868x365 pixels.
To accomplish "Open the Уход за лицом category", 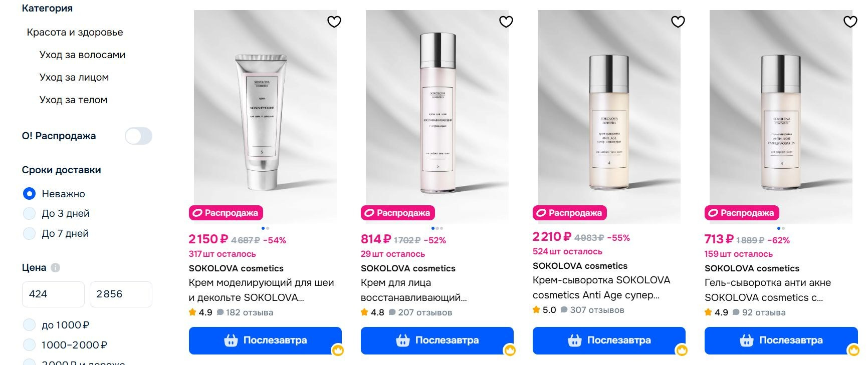I will (x=74, y=78).
